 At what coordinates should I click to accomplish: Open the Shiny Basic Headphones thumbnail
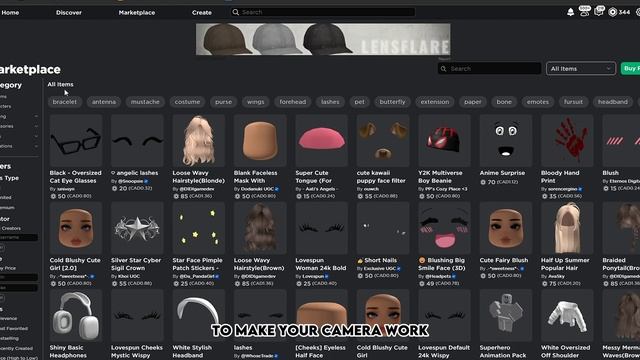(76, 315)
